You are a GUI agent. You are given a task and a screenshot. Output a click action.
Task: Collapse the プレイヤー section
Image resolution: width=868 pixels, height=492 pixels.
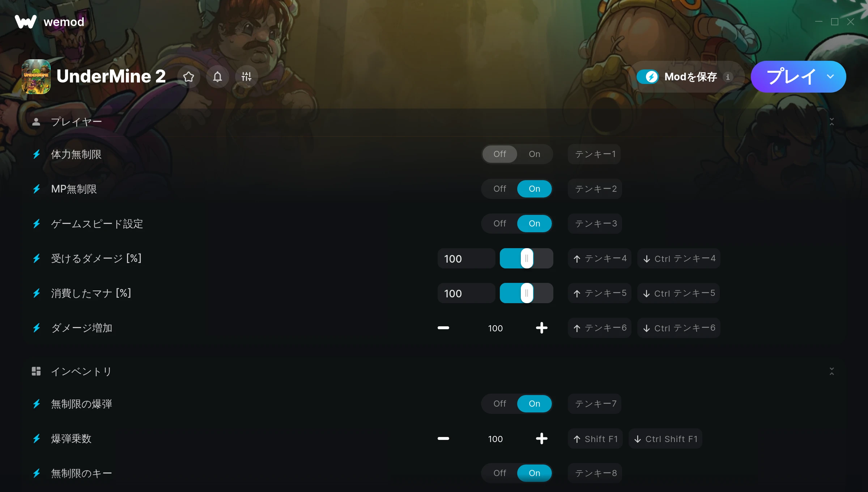(x=831, y=122)
